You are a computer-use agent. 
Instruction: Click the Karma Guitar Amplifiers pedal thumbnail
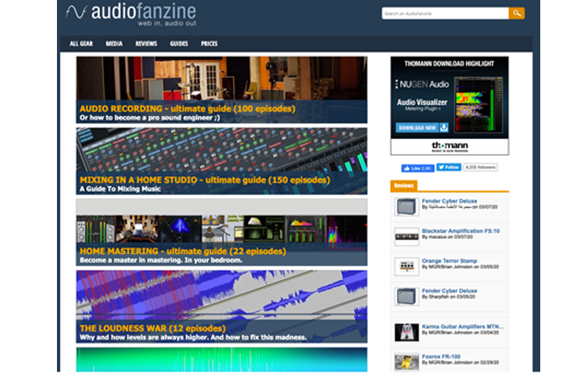click(406, 333)
